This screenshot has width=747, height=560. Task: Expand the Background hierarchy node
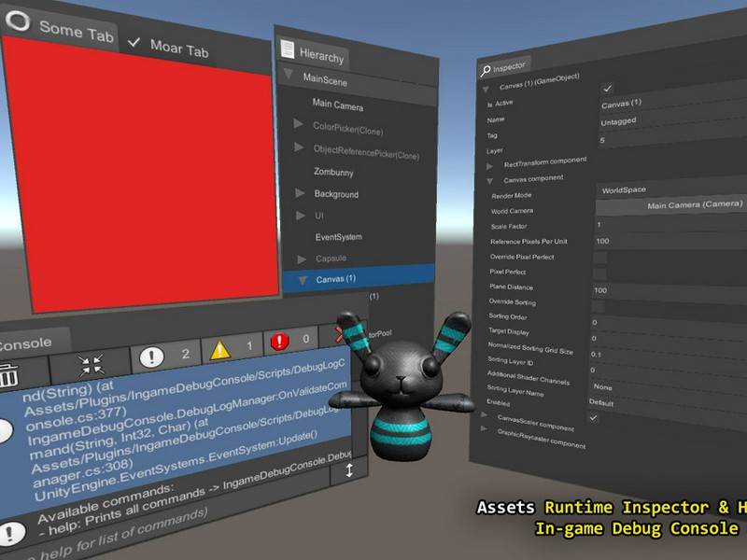[300, 193]
